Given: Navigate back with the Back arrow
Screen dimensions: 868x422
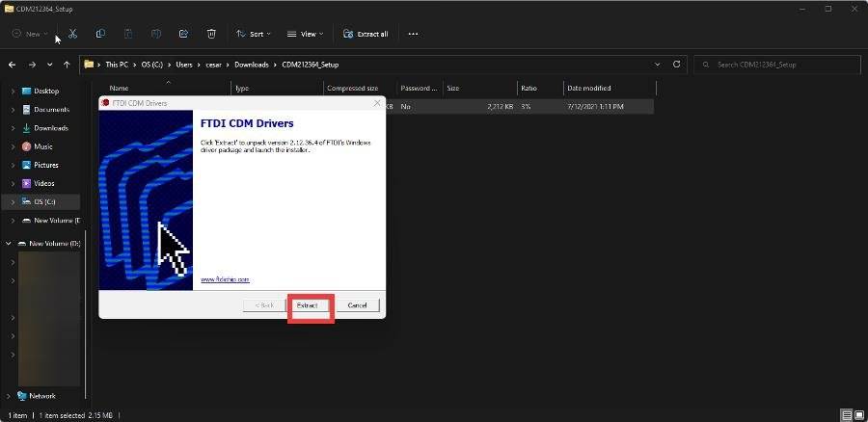Looking at the screenshot, I should coord(13,65).
